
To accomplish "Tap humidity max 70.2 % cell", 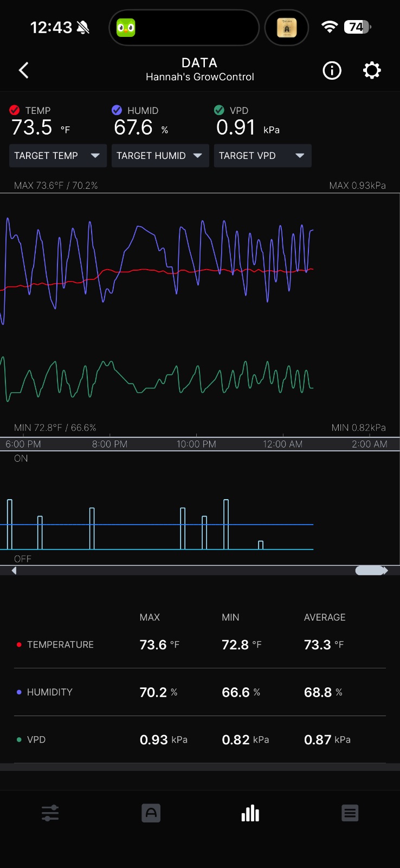I will [x=159, y=692].
